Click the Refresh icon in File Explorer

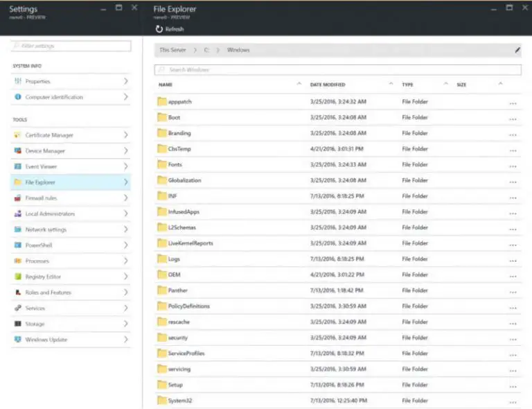(x=159, y=29)
